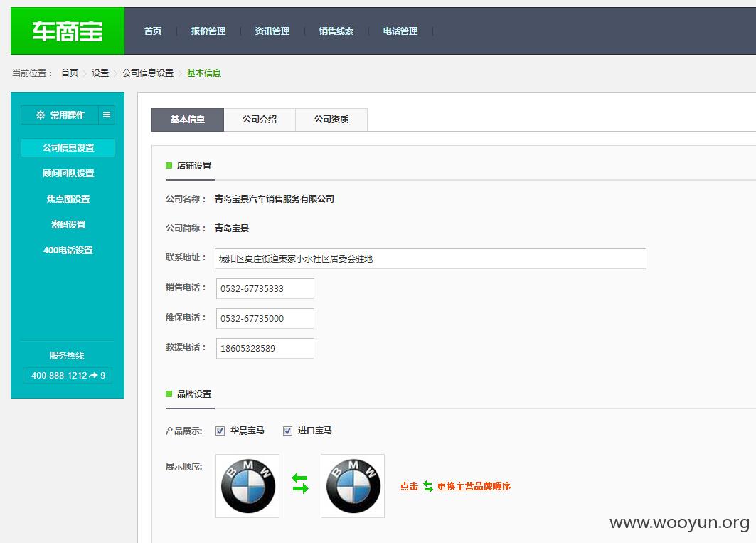Toggle the 进口宝马 checkbox
This screenshot has width=756, height=543.
(287, 431)
